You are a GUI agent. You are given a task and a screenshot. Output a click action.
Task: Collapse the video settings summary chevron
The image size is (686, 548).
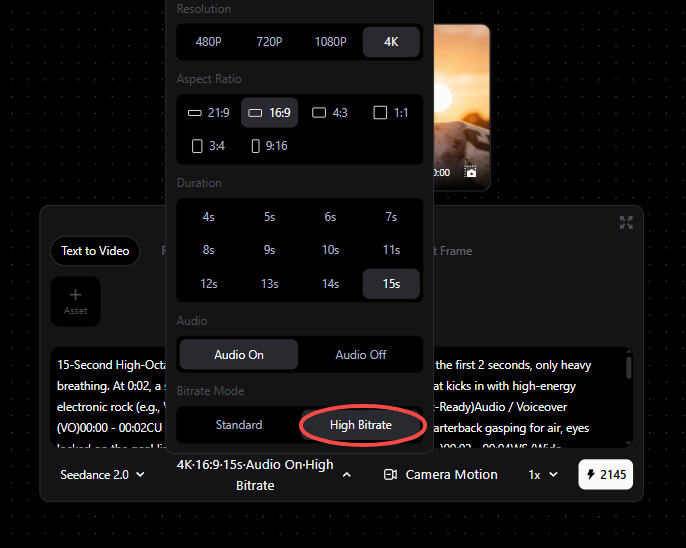(346, 475)
